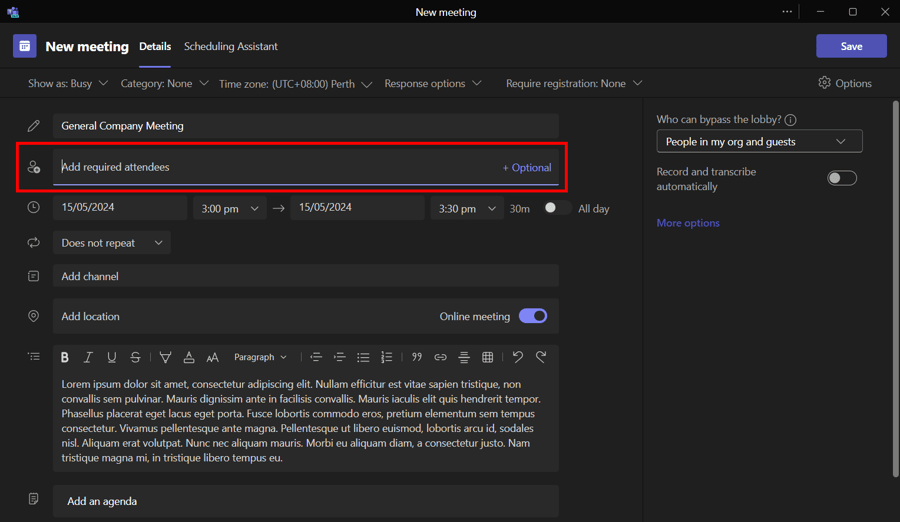Underline the selected text
This screenshot has width=900, height=522.
[x=111, y=357]
